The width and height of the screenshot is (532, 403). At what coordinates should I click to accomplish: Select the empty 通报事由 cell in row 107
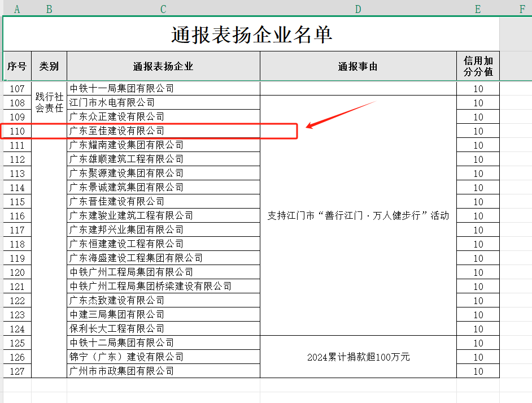pyautogui.click(x=358, y=88)
